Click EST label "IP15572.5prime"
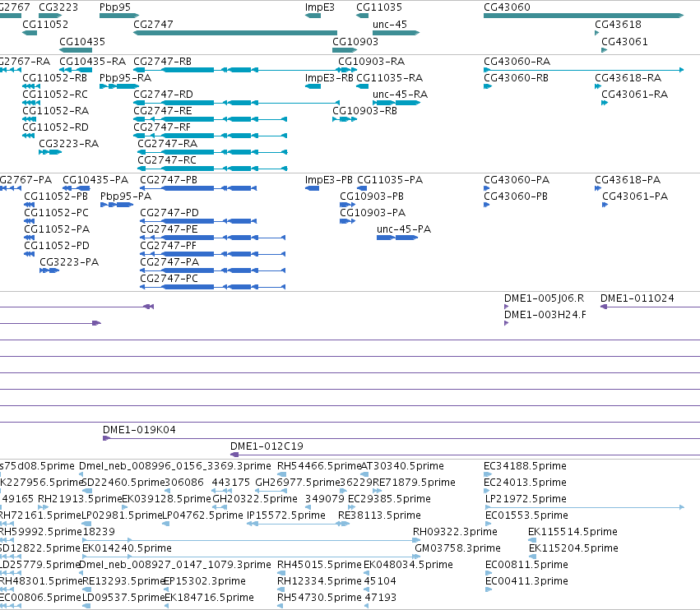 point(286,515)
